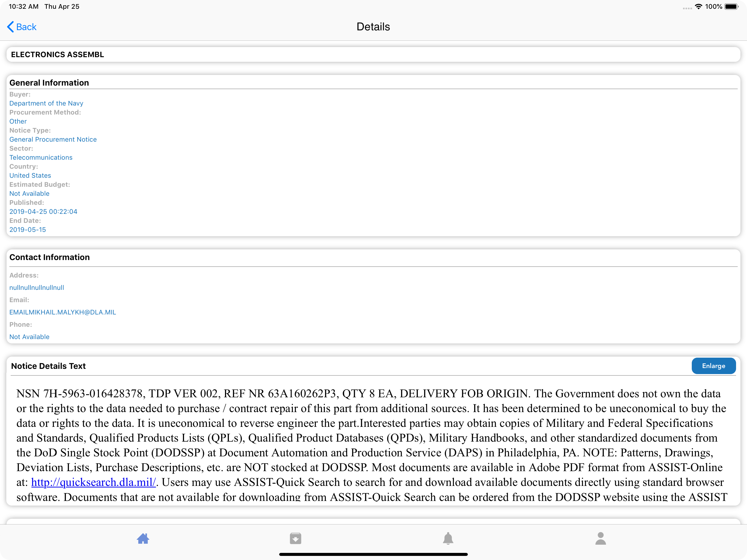Tap the end date 2019-05-15
Screen dimensions: 747x560
point(28,230)
